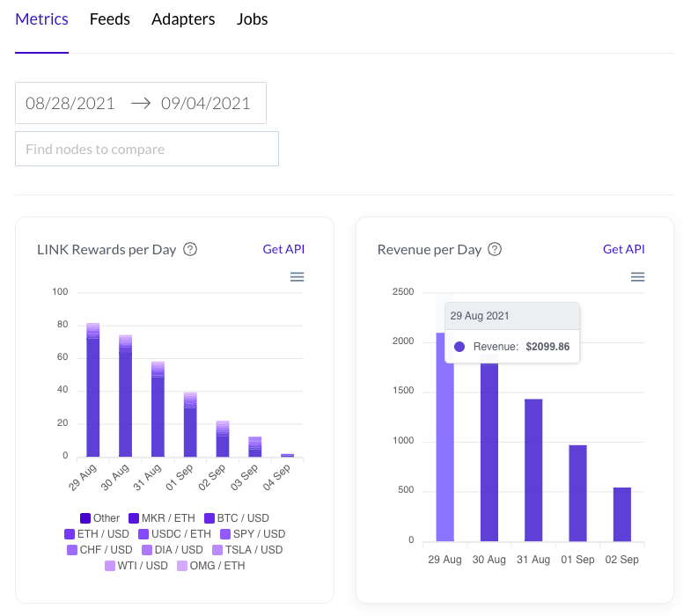Screen dimensions: 698x616
Task: Select 29 Aug bar in LINK Rewards chart
Action: click(92, 390)
